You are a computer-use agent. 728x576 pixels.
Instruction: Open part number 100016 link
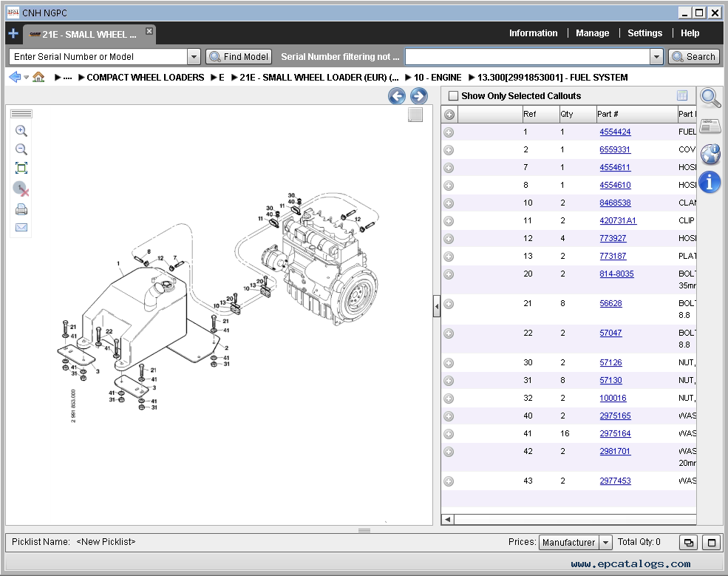click(x=613, y=398)
